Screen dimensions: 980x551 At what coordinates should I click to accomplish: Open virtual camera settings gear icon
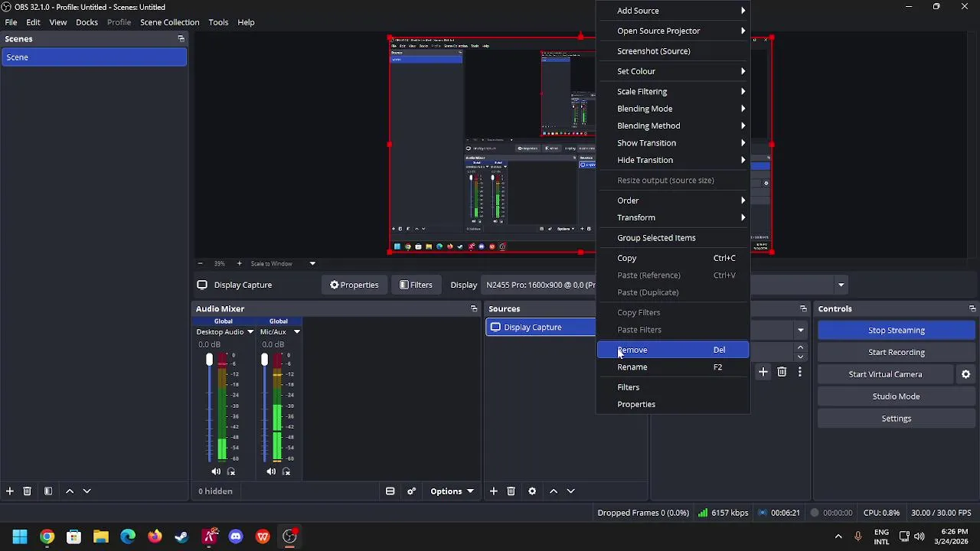pyautogui.click(x=965, y=374)
